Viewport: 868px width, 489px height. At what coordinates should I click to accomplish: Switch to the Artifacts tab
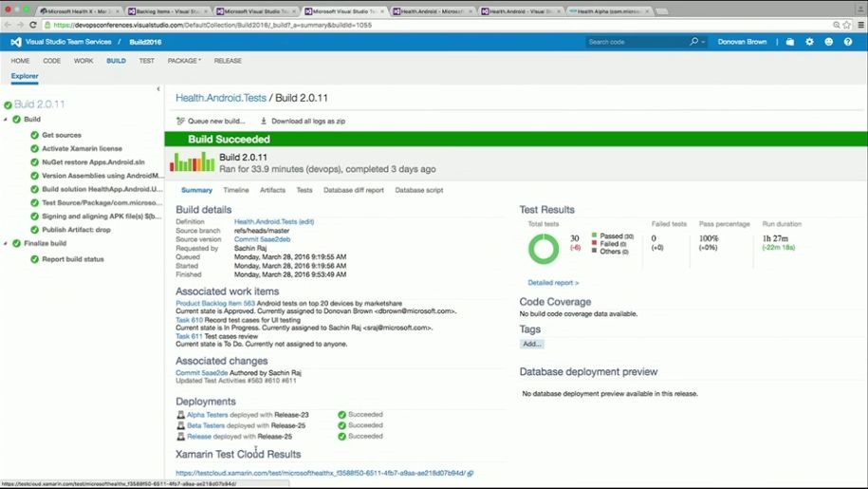tap(272, 190)
